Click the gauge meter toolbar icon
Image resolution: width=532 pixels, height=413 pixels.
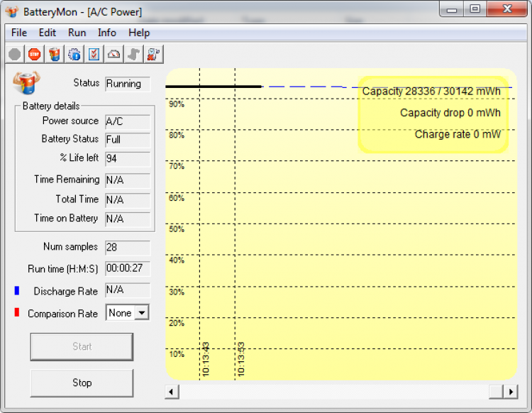(x=113, y=55)
